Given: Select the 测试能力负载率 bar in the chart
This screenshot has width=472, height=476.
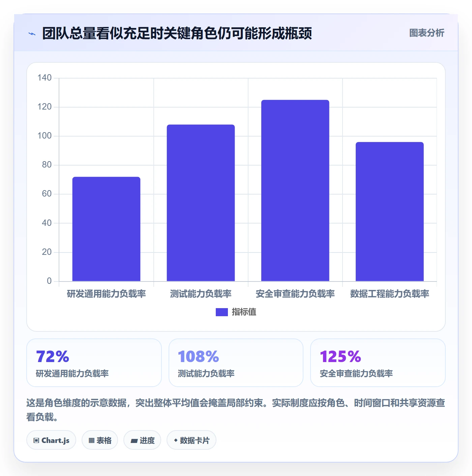Looking at the screenshot, I should click(201, 203).
